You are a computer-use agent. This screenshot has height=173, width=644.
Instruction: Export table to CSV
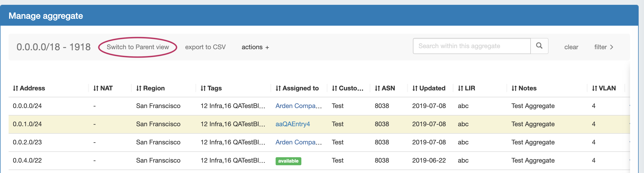(205, 47)
